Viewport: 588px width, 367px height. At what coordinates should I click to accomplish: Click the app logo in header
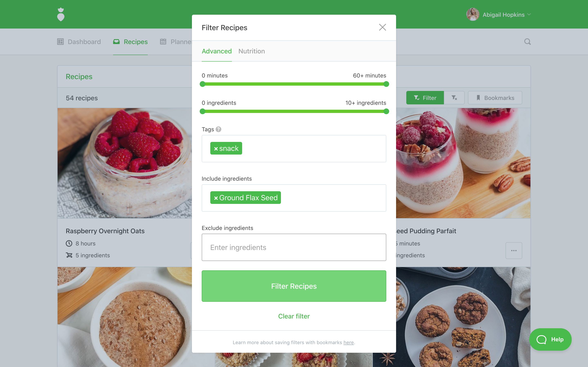(61, 14)
